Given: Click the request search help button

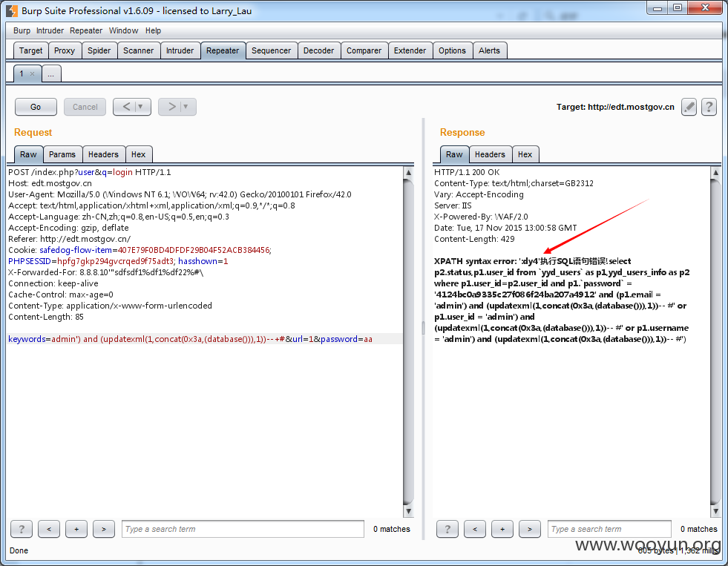Looking at the screenshot, I should 22,529.
